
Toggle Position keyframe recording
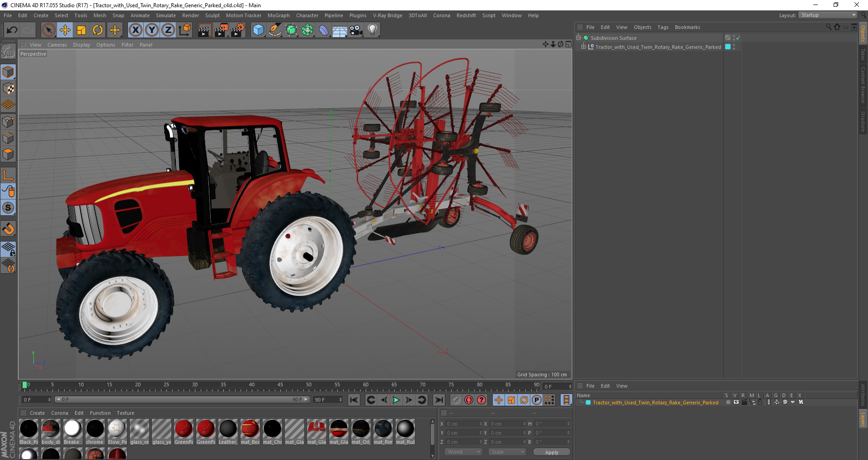[x=498, y=400]
